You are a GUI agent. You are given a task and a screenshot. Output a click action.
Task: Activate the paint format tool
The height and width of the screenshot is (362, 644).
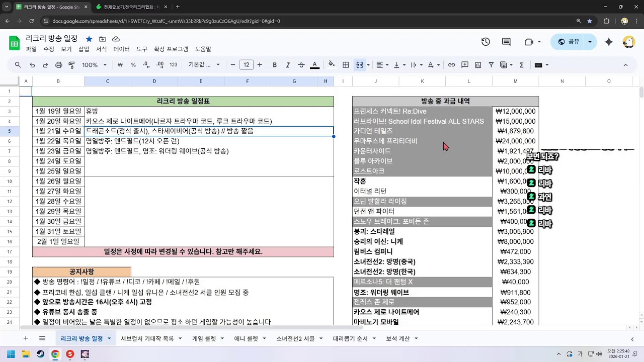71,65
